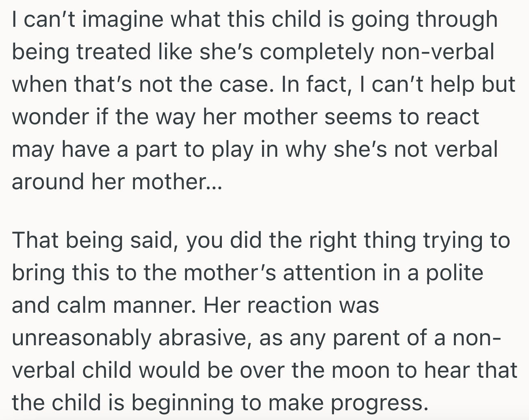Viewport: 529px width, 420px height.
Task: Click the word "progress" in last line
Action: pos(379,403)
